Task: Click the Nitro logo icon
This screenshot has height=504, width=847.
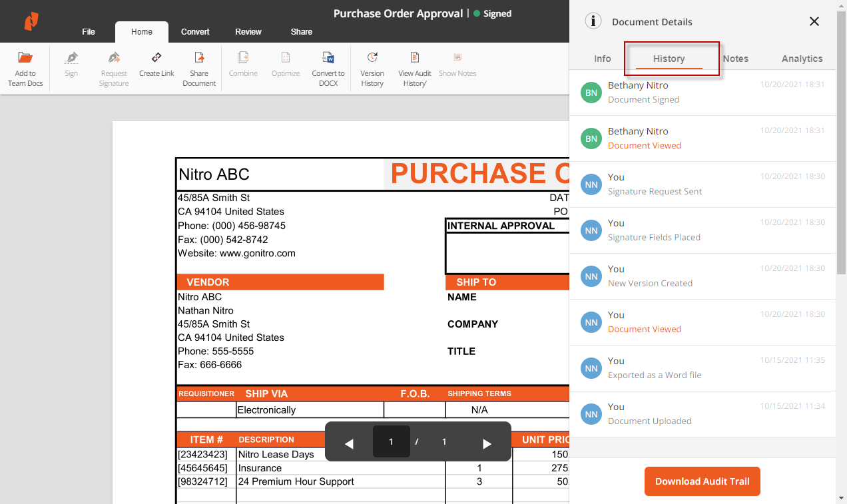Action: (x=31, y=21)
